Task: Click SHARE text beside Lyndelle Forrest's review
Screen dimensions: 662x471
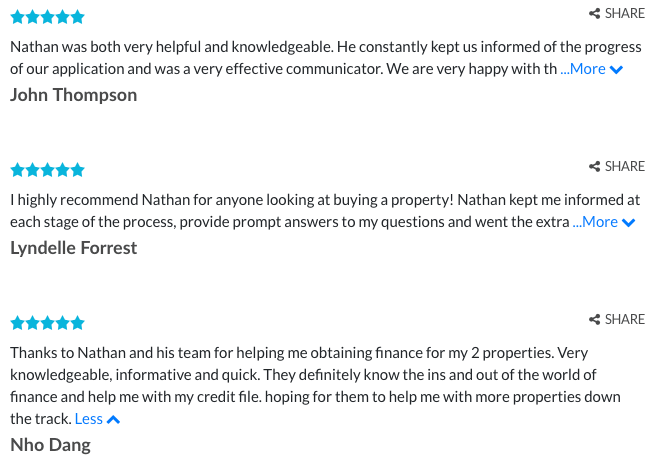Action: [625, 167]
